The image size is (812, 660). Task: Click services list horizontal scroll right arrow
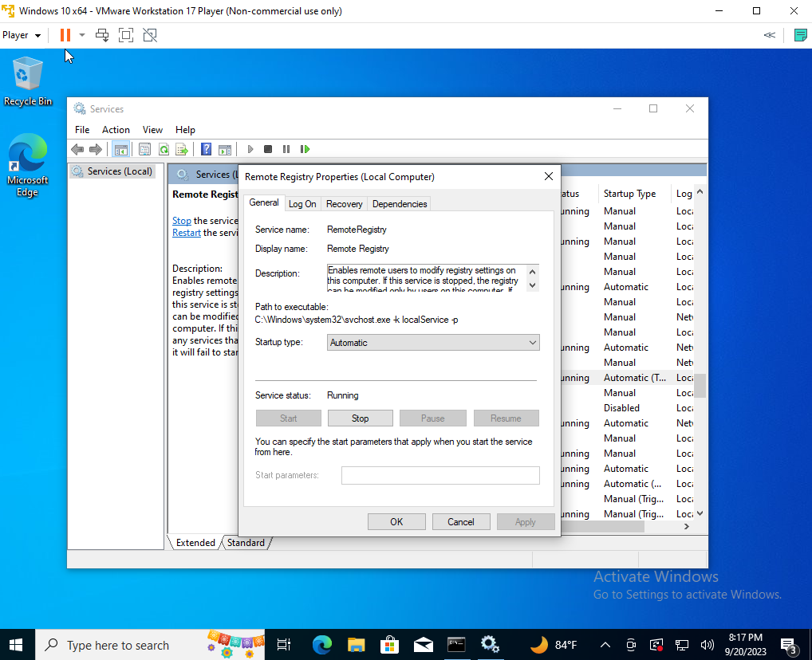[687, 526]
